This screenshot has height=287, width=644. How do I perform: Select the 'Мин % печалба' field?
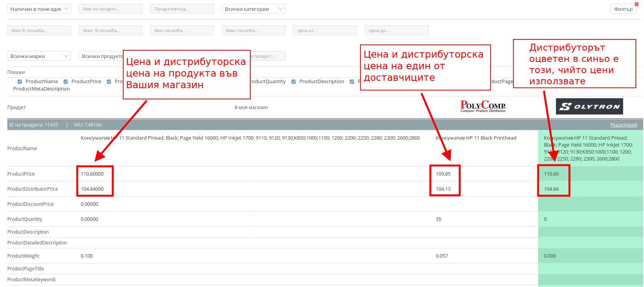(39, 31)
